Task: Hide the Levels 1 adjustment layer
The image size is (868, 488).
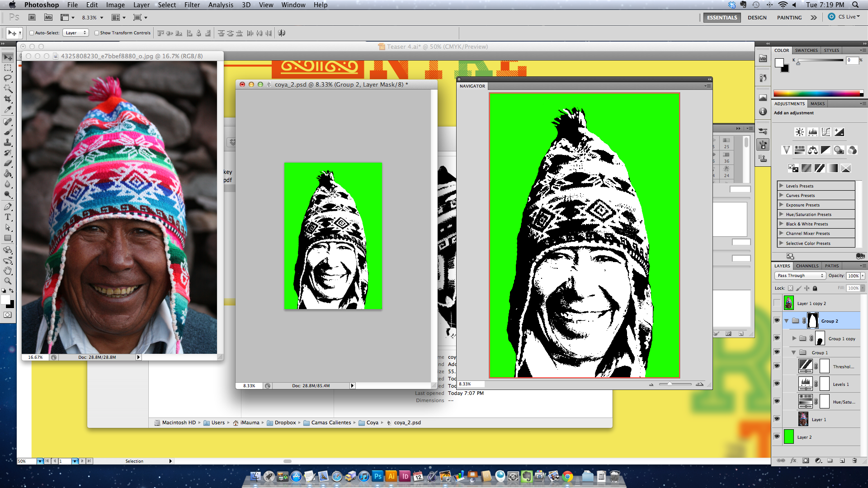Action: (x=777, y=384)
